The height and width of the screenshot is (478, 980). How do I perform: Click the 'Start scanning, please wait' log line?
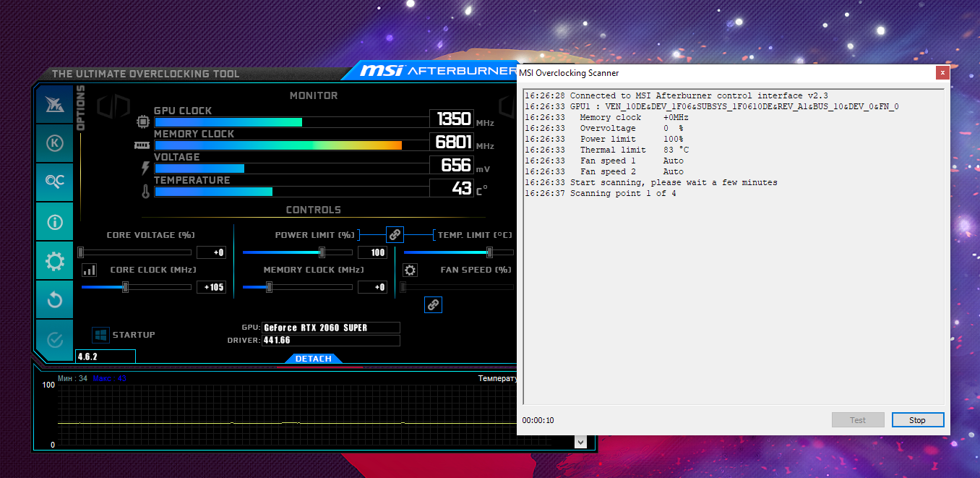point(651,183)
